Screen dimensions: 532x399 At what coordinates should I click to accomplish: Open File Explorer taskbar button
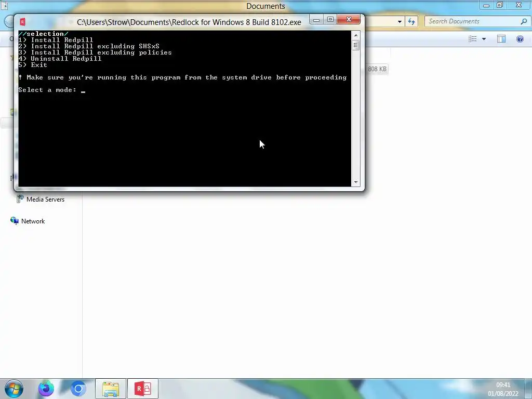(111, 389)
